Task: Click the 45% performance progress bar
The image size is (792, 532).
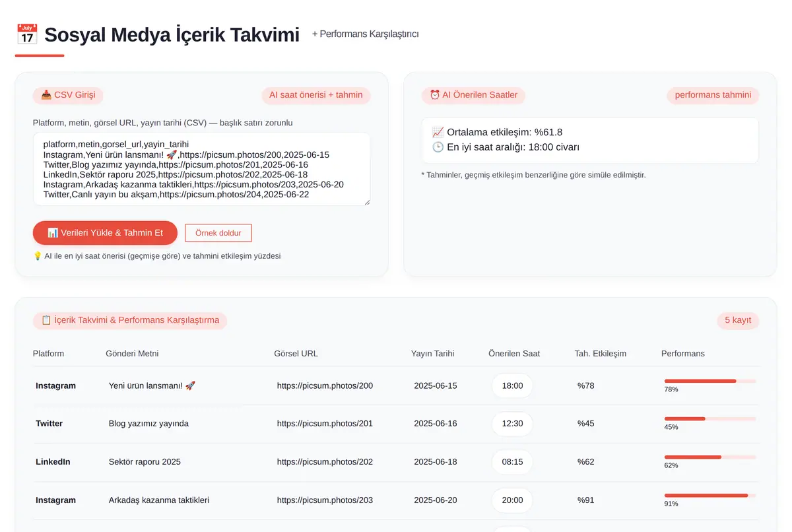Action: (x=710, y=418)
